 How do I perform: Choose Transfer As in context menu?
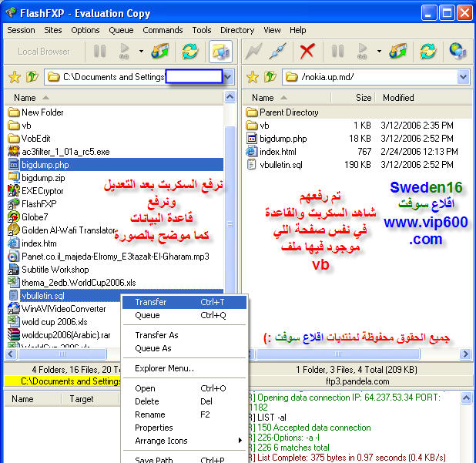click(185, 335)
